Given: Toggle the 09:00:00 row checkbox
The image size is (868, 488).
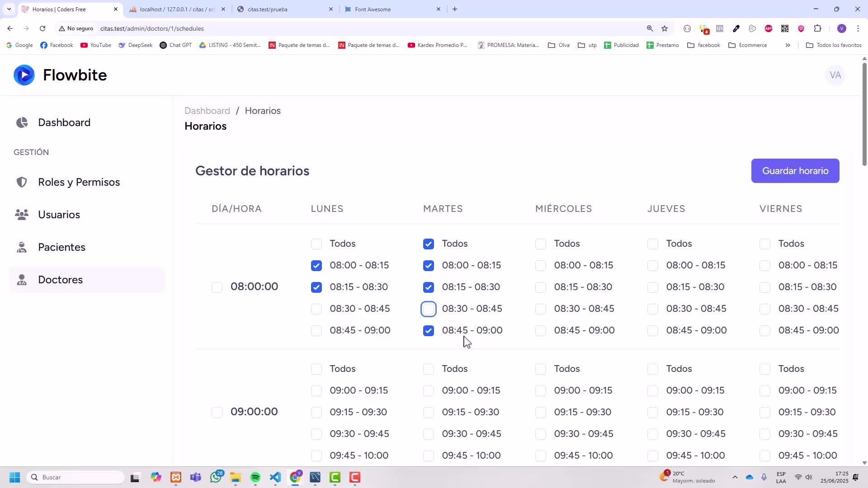Looking at the screenshot, I should pyautogui.click(x=217, y=413).
